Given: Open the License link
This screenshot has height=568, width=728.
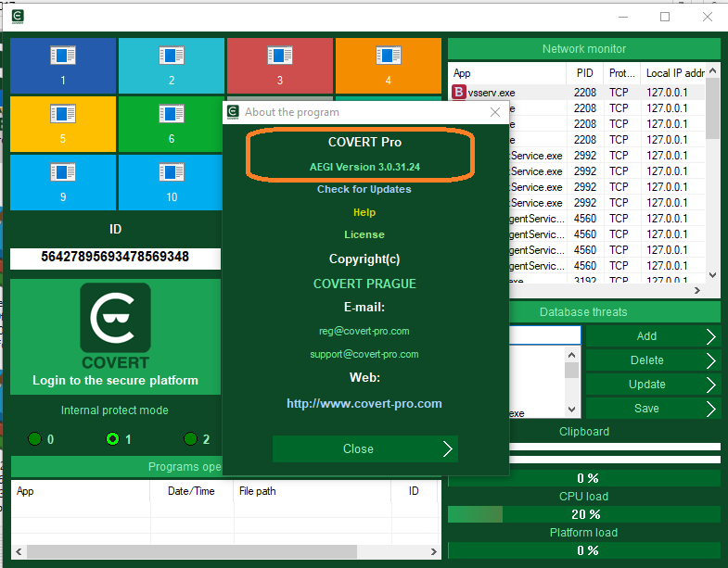Looking at the screenshot, I should tap(364, 234).
